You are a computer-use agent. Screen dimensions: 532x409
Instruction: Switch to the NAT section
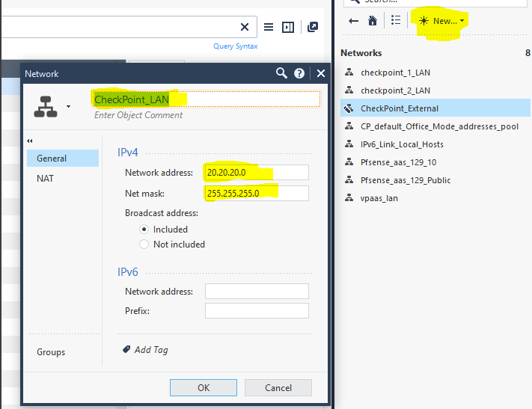(x=46, y=179)
